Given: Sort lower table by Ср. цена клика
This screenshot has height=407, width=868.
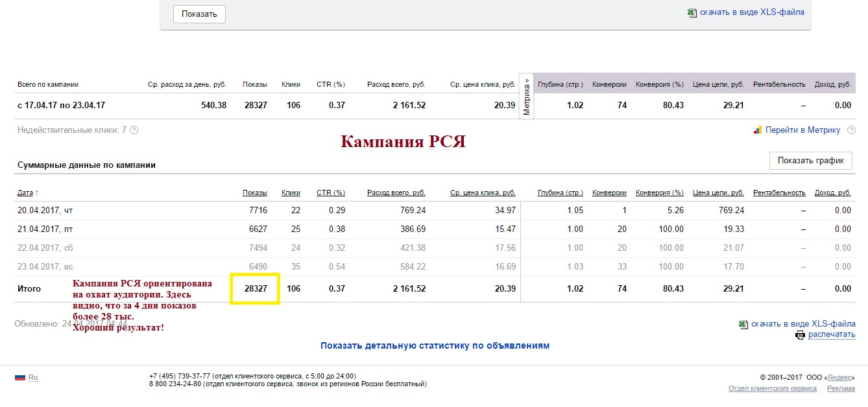Looking at the screenshot, I should click(x=483, y=192).
